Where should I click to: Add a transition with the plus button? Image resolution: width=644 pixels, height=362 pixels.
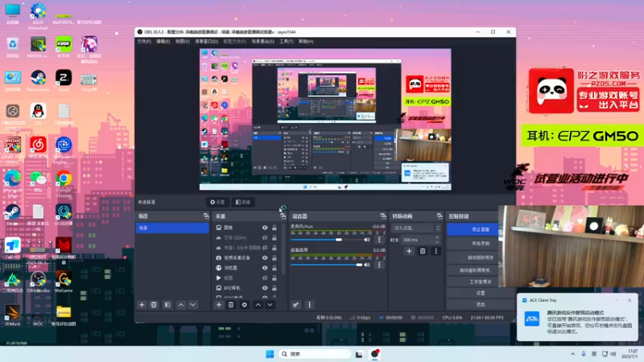click(409, 251)
